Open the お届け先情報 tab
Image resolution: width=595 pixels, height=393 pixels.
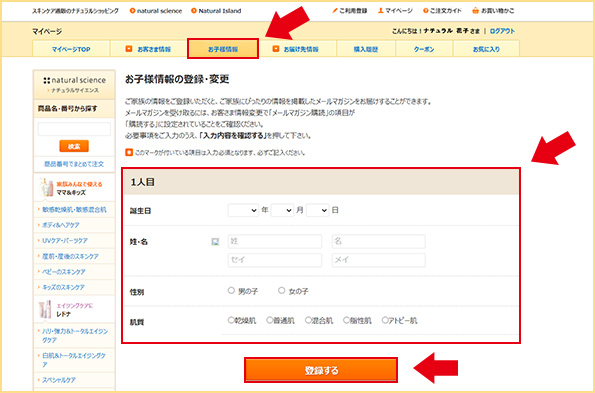(x=298, y=49)
